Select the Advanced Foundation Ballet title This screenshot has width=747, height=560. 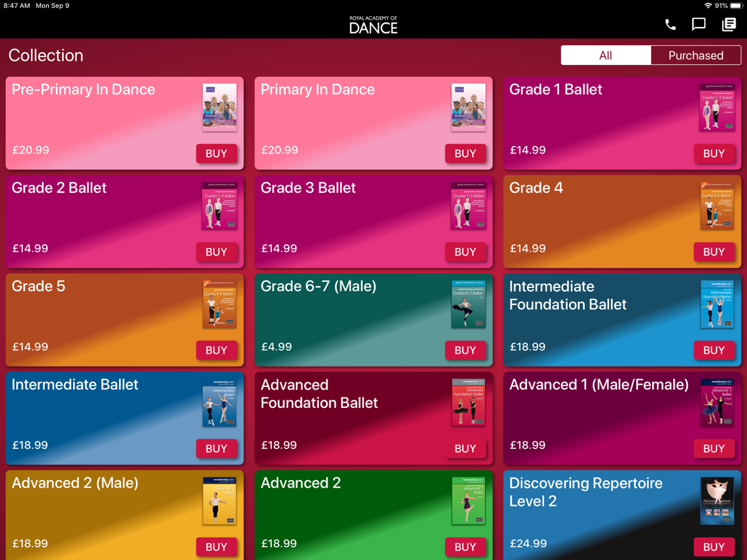click(319, 394)
